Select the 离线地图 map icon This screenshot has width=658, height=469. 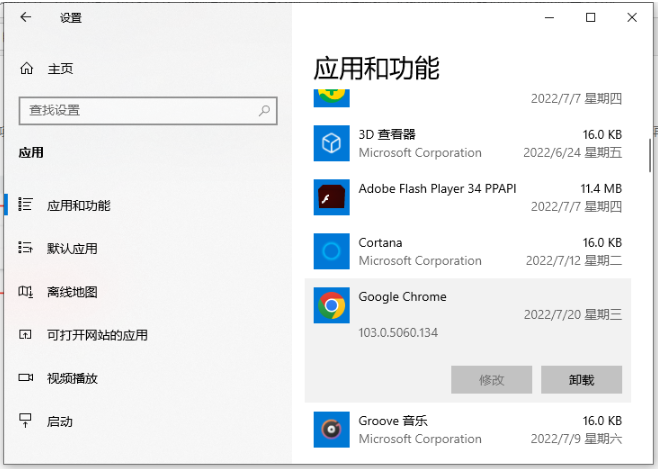pyautogui.click(x=25, y=291)
